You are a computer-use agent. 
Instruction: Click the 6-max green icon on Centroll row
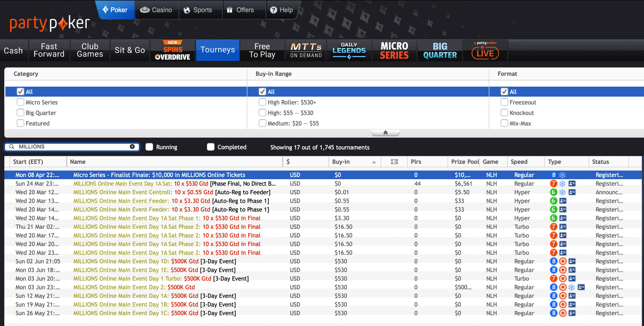(553, 192)
